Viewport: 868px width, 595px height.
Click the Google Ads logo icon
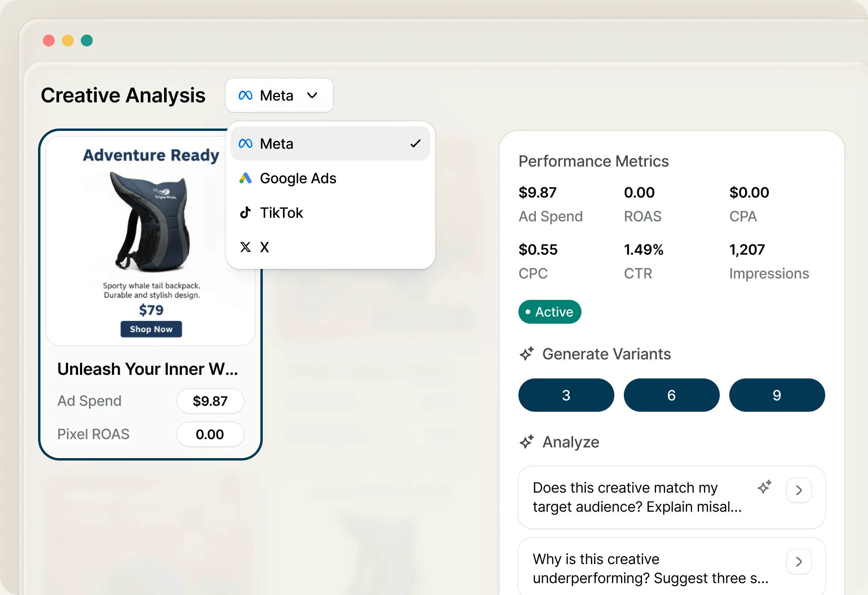(x=245, y=178)
